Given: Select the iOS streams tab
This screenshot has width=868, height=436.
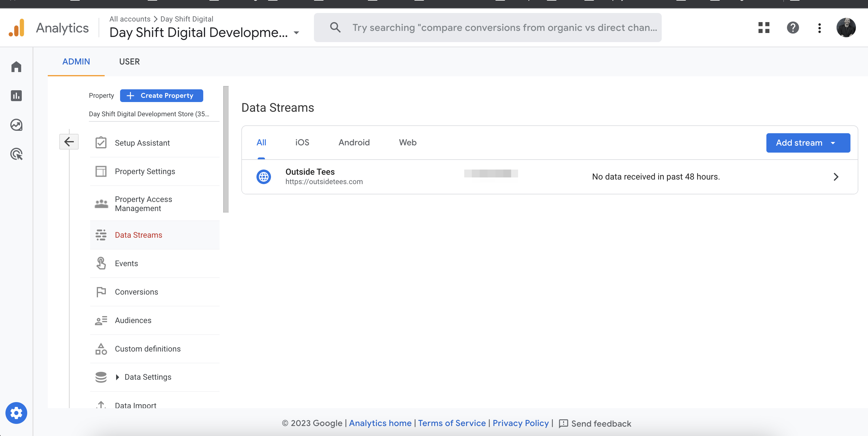Looking at the screenshot, I should (302, 142).
